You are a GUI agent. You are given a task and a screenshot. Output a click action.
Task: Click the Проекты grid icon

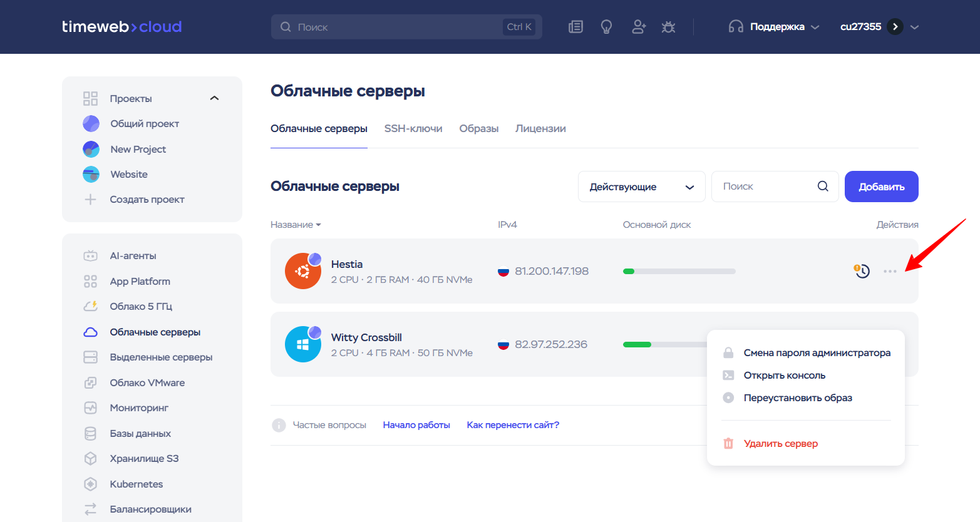(91, 98)
